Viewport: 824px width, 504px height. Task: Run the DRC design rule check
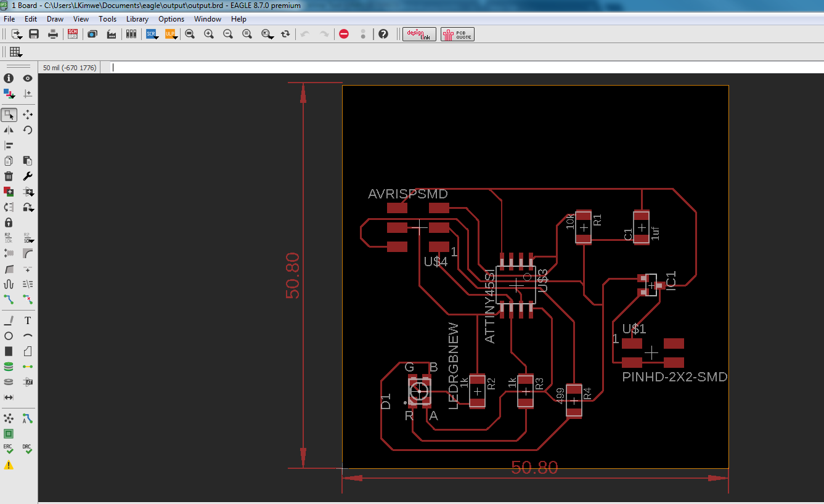[27, 449]
